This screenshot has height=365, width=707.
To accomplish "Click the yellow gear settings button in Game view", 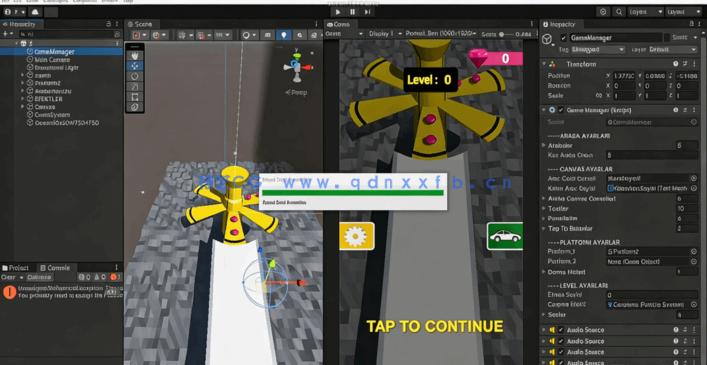I will pos(356,236).
